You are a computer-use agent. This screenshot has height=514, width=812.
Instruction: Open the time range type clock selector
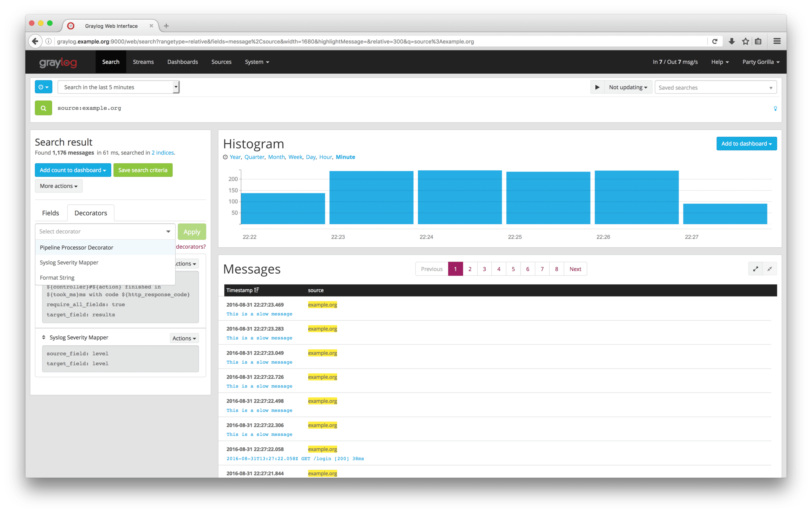click(43, 87)
